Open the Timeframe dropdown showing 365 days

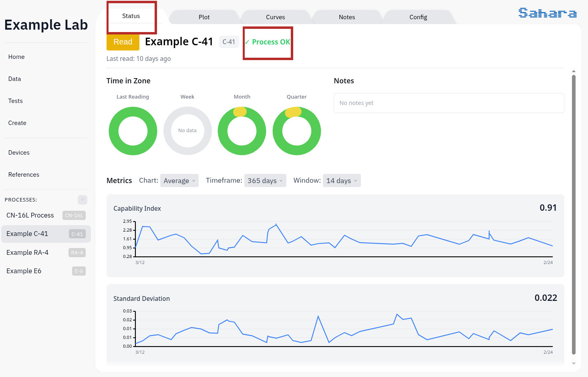(x=265, y=180)
